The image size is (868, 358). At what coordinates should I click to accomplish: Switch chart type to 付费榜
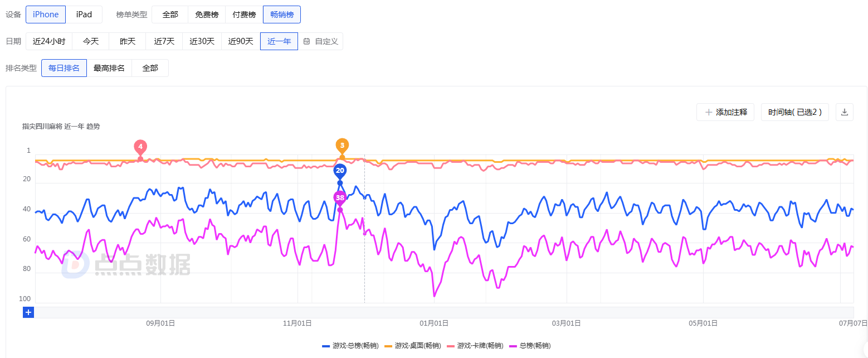click(x=244, y=14)
